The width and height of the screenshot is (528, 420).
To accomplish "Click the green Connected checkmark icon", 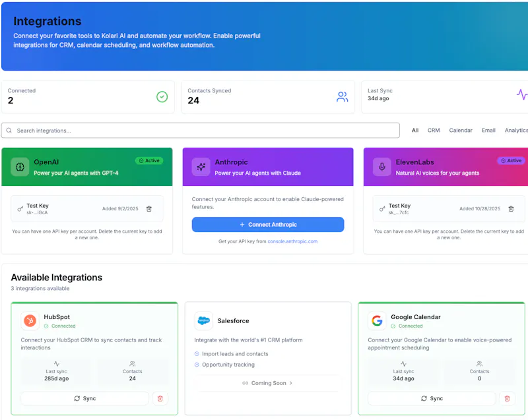I will click(162, 97).
